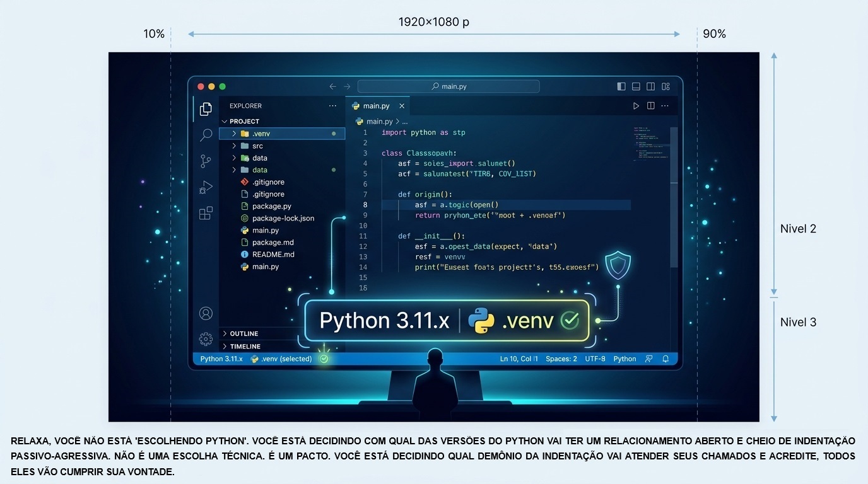
Task: Click the .venv (selected) status bar entry
Action: click(x=281, y=359)
